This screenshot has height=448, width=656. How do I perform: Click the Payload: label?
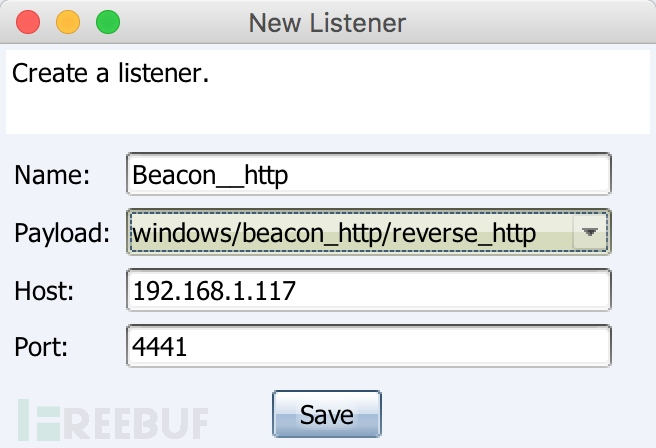coord(62,233)
